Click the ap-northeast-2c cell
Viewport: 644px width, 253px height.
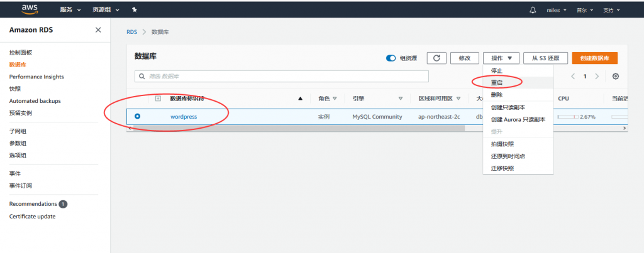pyautogui.click(x=439, y=117)
